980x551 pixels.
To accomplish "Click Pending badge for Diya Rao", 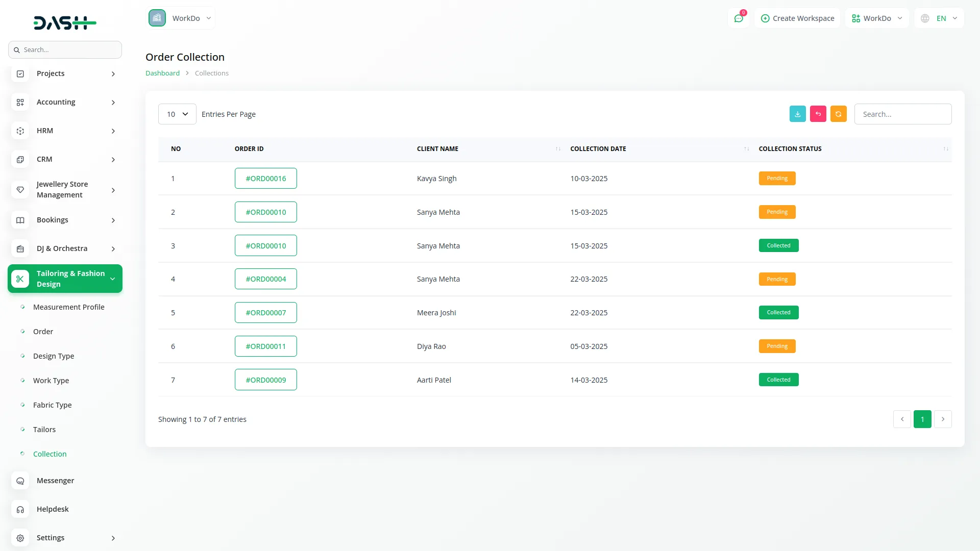I will tap(777, 346).
